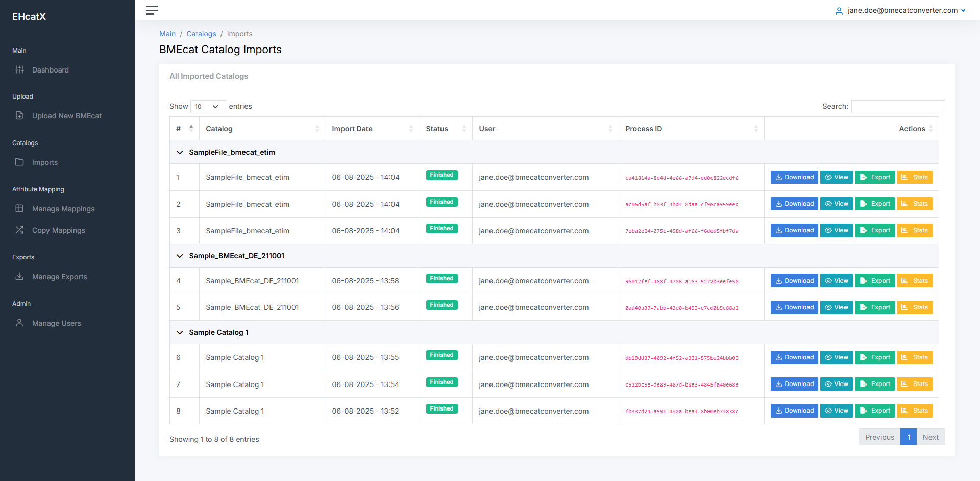Click the Next pagination button
This screenshot has width=980, height=481.
930,437
